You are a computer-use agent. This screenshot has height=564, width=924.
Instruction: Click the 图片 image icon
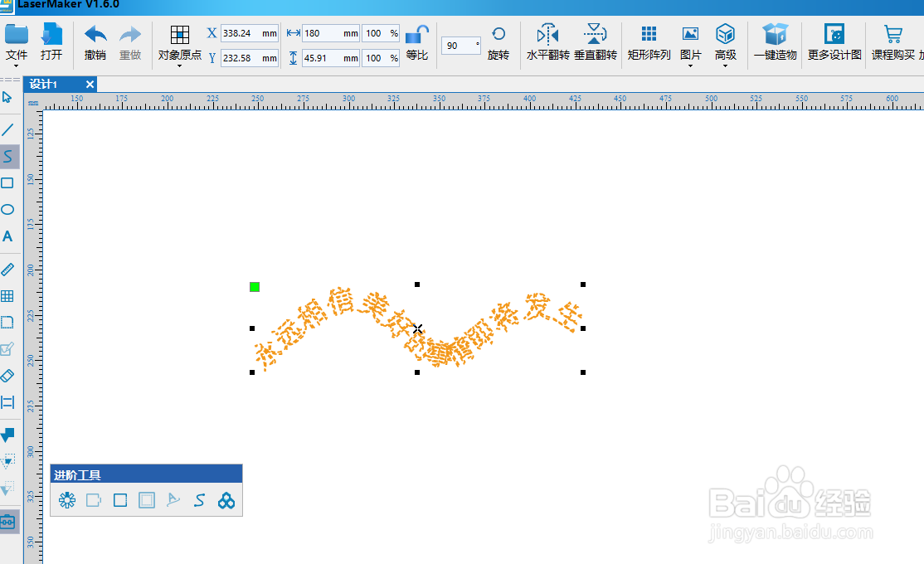click(x=690, y=35)
